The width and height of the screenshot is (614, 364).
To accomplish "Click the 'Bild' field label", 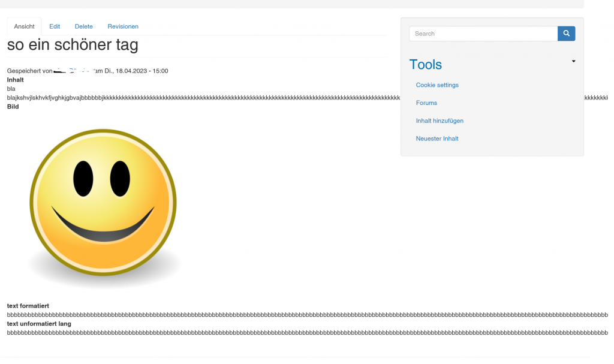I will coord(13,107).
